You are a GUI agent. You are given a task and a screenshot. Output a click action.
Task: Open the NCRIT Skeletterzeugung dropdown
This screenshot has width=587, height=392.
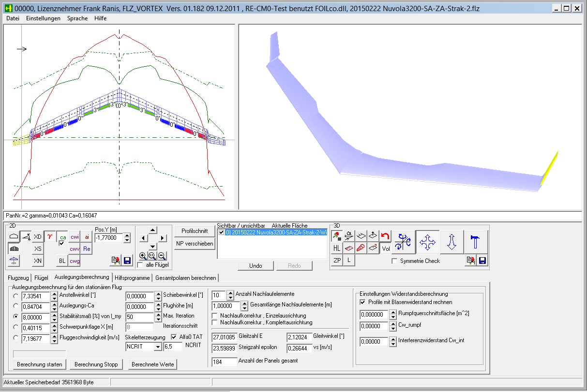[157, 347]
